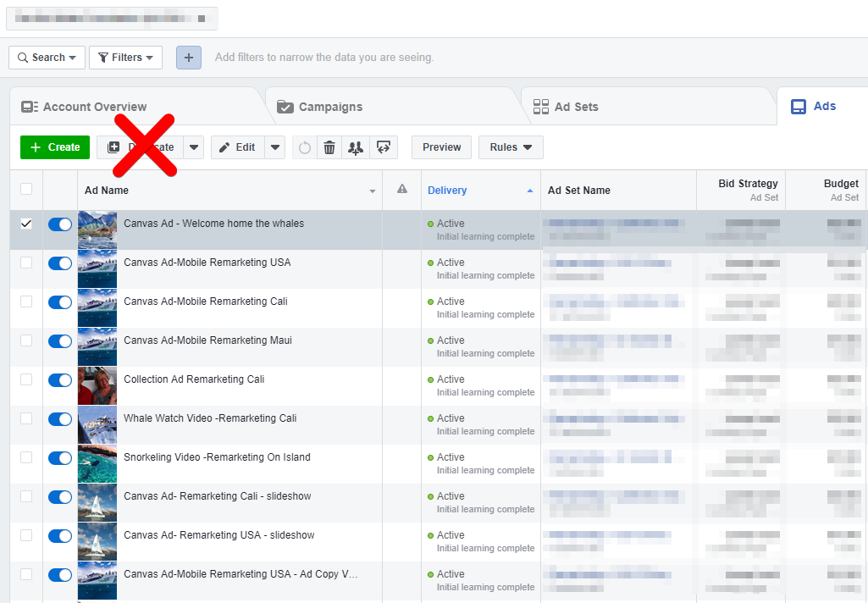
Task: Tick the select-all checkbox in table header
Action: (26, 189)
